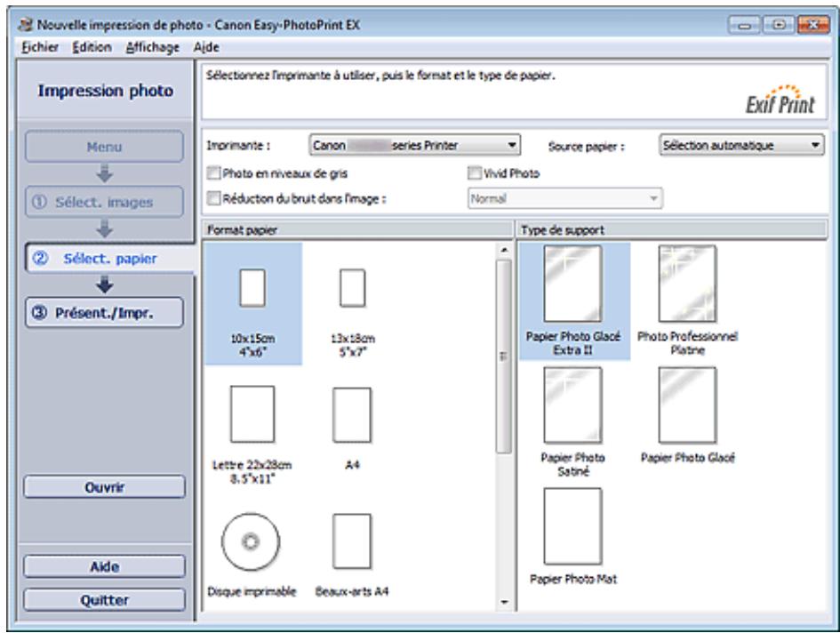Image resolution: width=840 pixels, height=633 pixels.
Task: Click the Aide button in sidebar
Action: [x=105, y=566]
